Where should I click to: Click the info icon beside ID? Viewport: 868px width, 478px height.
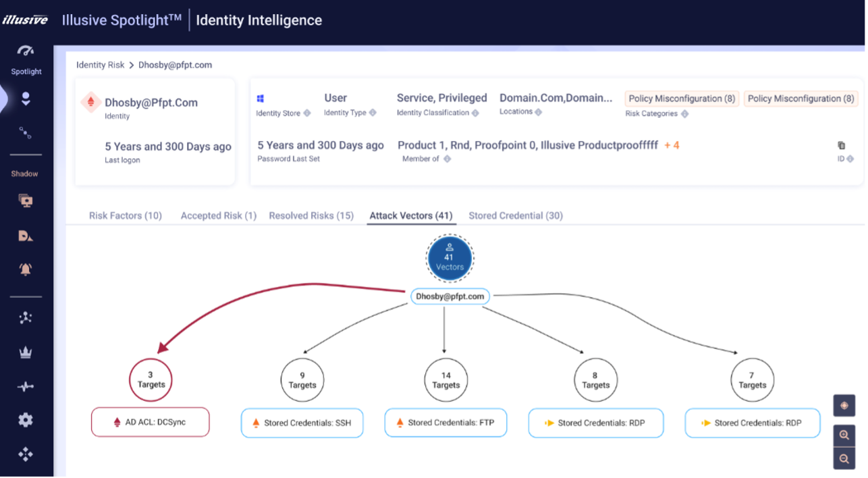[x=850, y=159]
